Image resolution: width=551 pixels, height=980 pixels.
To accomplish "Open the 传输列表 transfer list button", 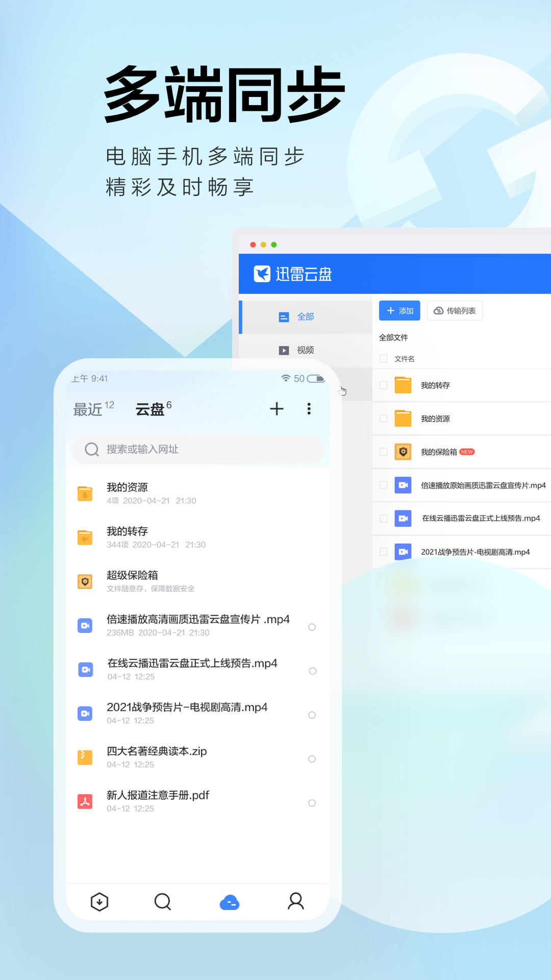I will 455,310.
